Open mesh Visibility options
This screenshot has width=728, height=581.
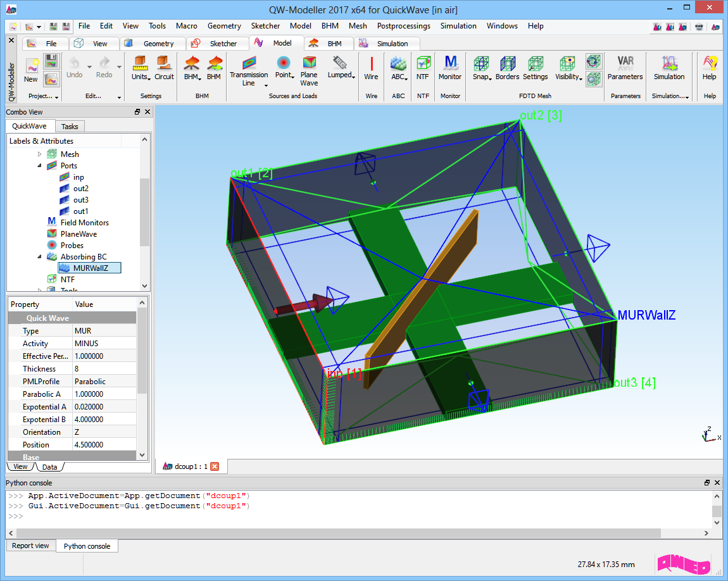click(x=568, y=68)
